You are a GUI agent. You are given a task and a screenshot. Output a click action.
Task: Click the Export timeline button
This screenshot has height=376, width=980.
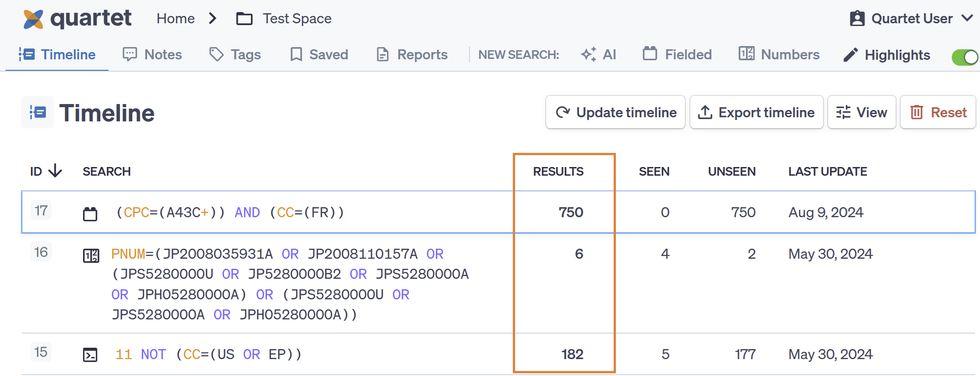(756, 112)
